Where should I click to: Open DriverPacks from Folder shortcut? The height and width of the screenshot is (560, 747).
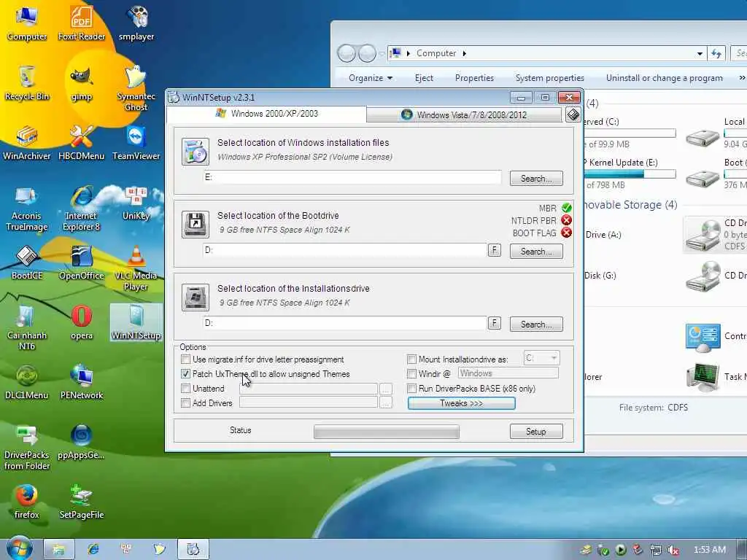(x=27, y=447)
